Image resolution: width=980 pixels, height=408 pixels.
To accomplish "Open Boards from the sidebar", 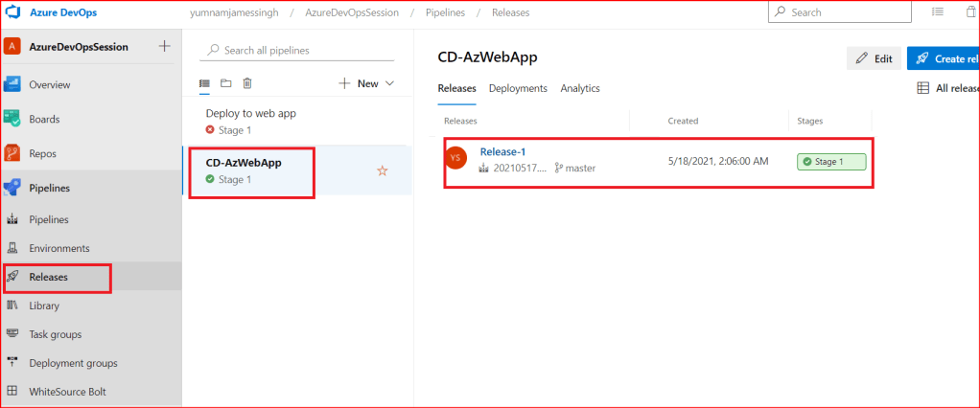I will pos(44,120).
